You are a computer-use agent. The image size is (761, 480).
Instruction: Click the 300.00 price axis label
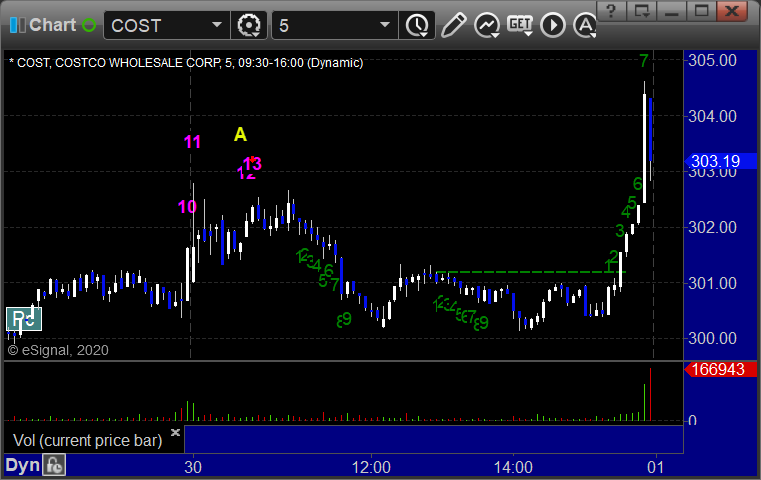point(712,338)
